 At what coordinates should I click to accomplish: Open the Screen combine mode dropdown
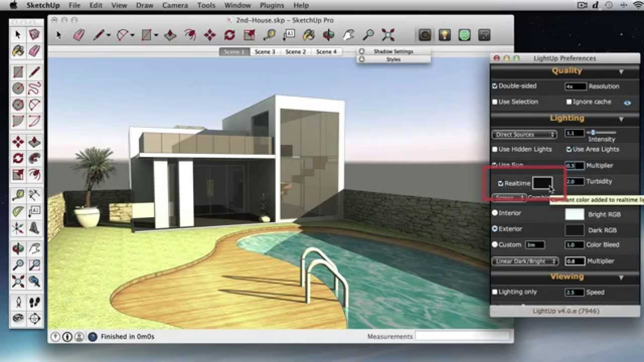[509, 198]
